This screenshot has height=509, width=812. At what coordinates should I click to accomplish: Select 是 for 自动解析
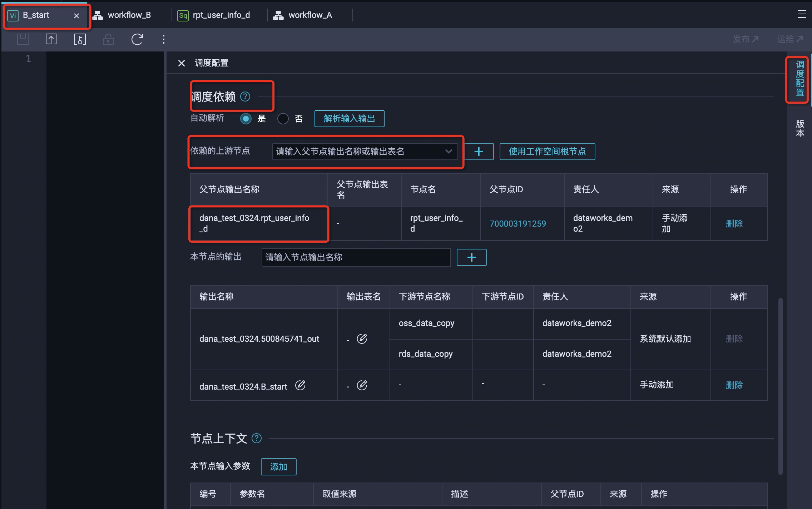click(246, 119)
